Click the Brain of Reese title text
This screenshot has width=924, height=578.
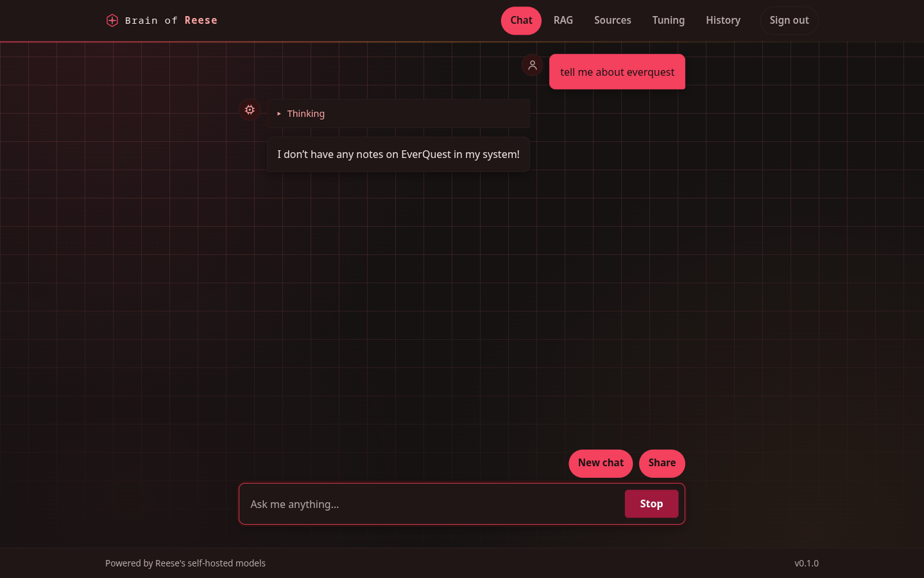click(x=171, y=21)
